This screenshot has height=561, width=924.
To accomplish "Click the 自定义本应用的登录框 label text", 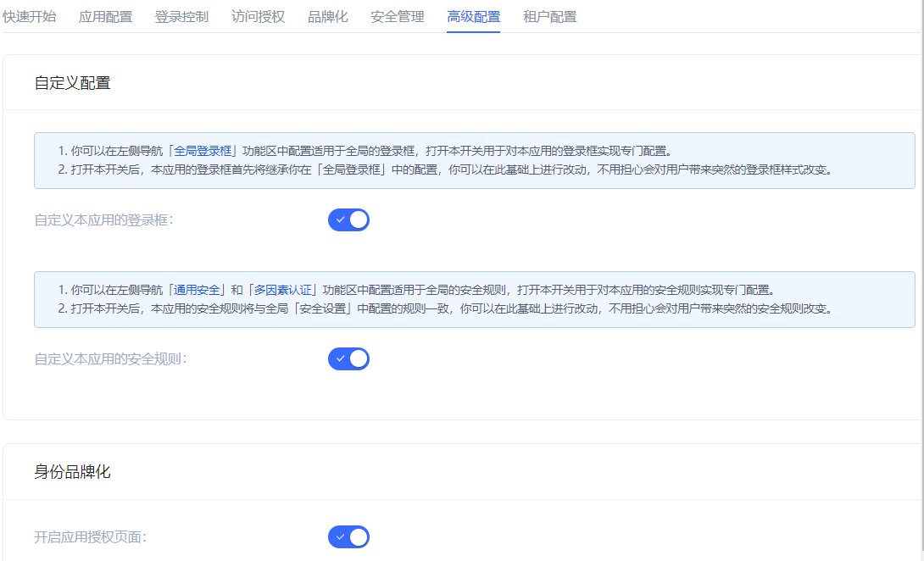I will tap(103, 220).
